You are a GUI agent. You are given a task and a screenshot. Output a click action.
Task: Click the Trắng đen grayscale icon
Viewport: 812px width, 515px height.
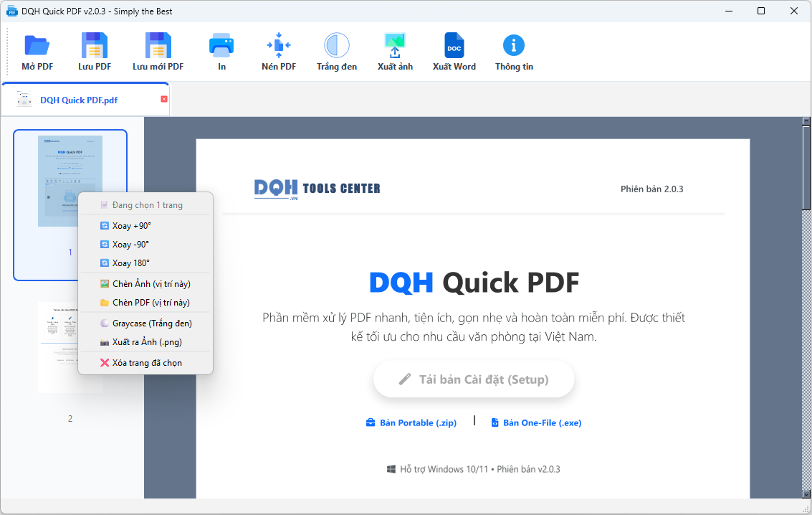(336, 46)
